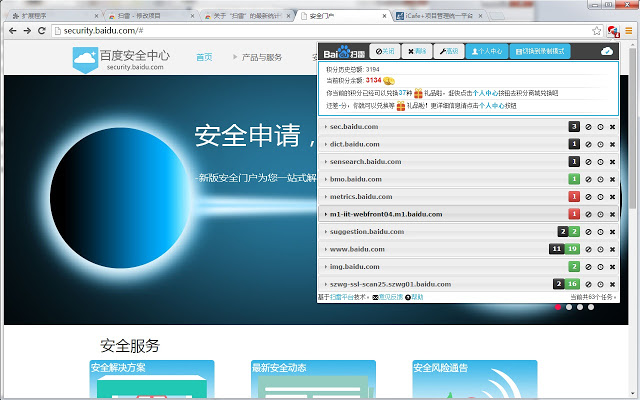Switch to the 扩展程序 browser tab

54,16
